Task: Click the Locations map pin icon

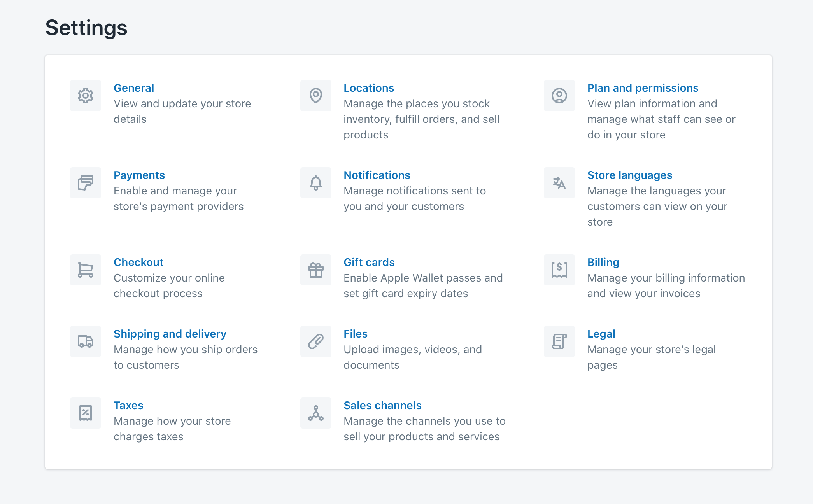Action: coord(315,96)
